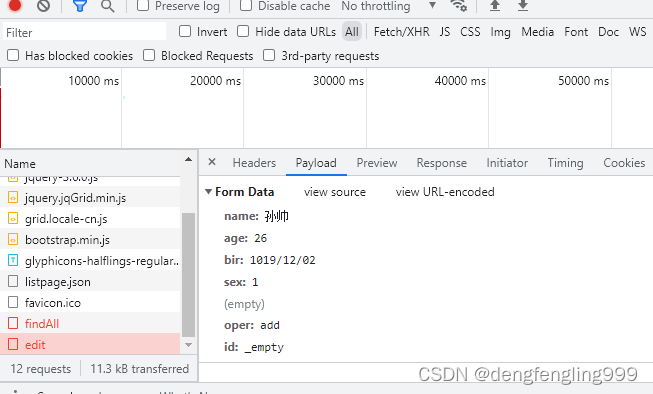This screenshot has width=653, height=394.
Task: Open the Initiator tab
Action: pos(507,163)
